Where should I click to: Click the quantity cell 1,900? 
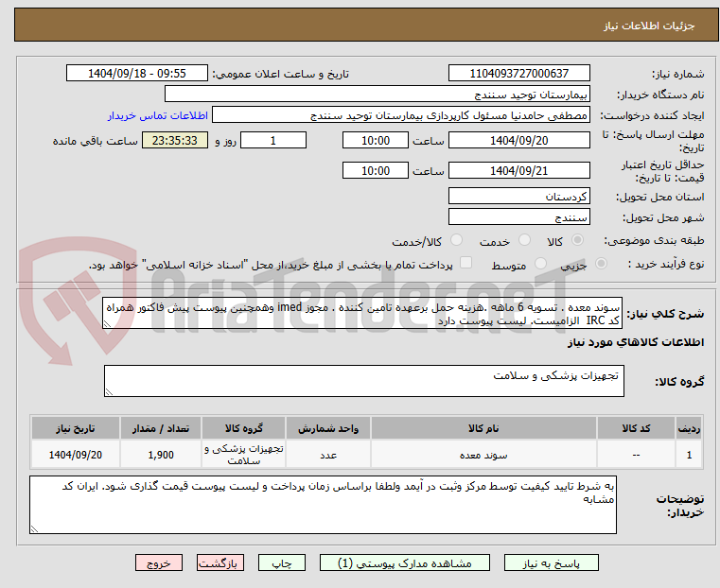pos(161,455)
